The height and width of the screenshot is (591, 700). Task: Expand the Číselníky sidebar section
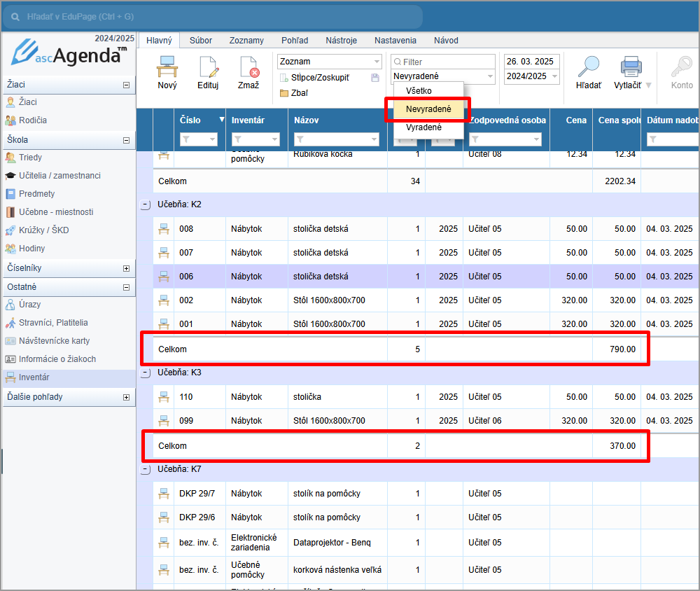point(126,268)
